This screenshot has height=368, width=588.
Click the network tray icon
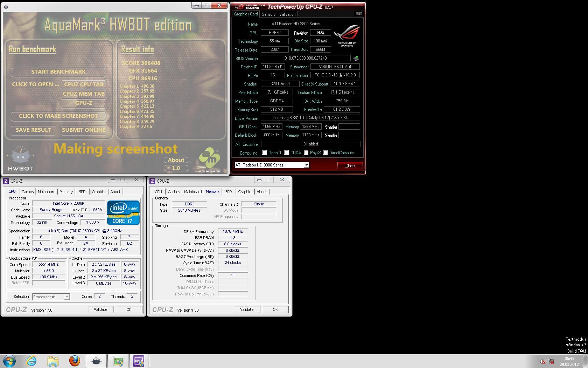[551, 361]
